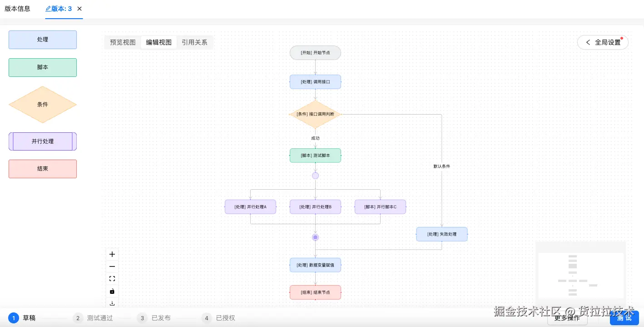The width and height of the screenshot is (644, 327).
Task: Select the zoom in icon on canvas toolbar
Action: click(112, 254)
